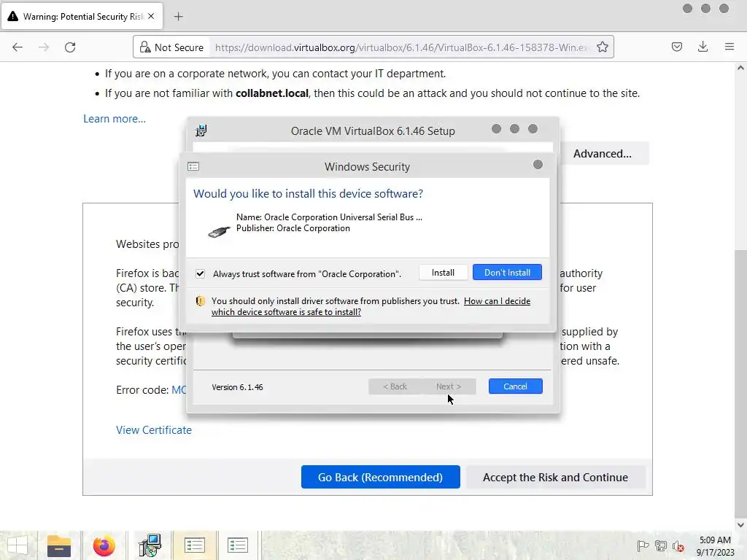Open Pocket save icon in toolbar

(676, 47)
